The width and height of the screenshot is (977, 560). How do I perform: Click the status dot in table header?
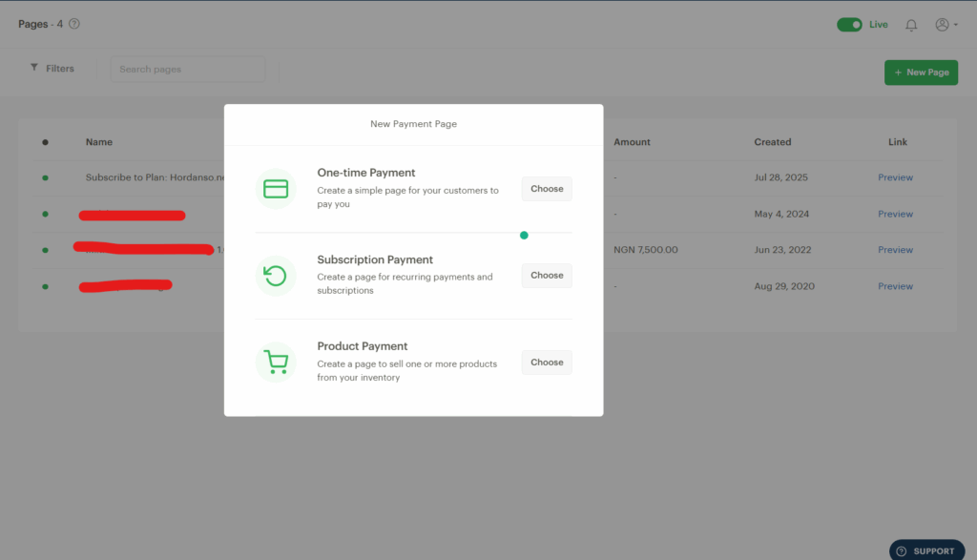pos(45,142)
